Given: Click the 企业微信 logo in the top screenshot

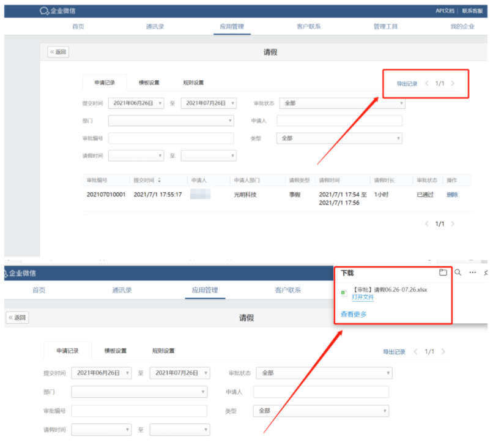Looking at the screenshot, I should [x=57, y=11].
